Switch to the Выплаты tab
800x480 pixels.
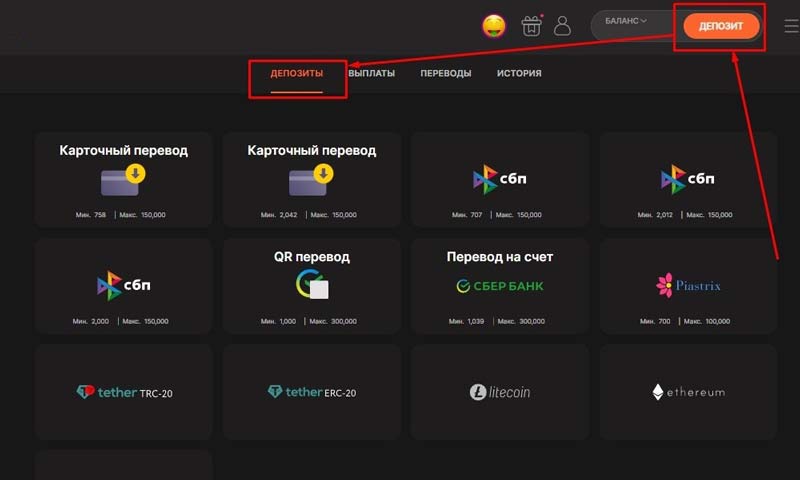tap(371, 73)
